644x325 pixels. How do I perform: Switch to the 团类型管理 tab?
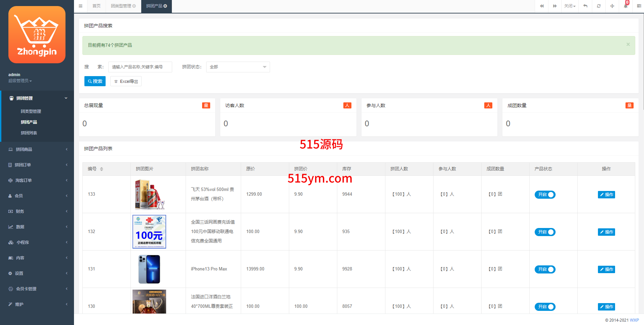tap(121, 6)
